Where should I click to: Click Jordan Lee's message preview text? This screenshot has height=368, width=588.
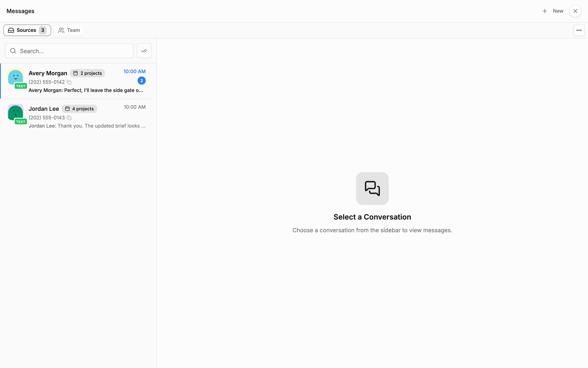(87, 126)
